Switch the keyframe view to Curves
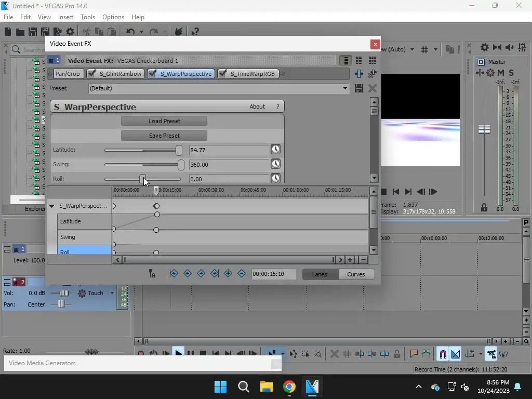The height and width of the screenshot is (399, 532). 356,274
